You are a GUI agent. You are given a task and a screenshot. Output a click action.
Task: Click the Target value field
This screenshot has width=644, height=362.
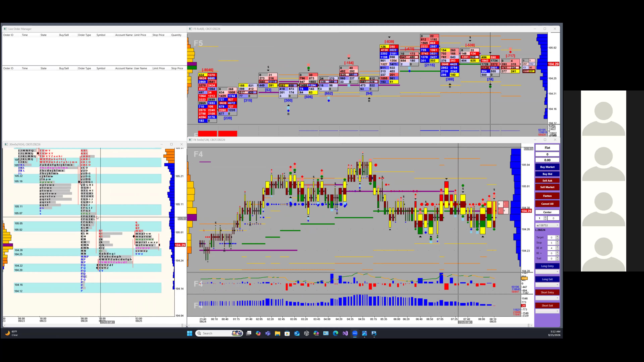pos(551,238)
